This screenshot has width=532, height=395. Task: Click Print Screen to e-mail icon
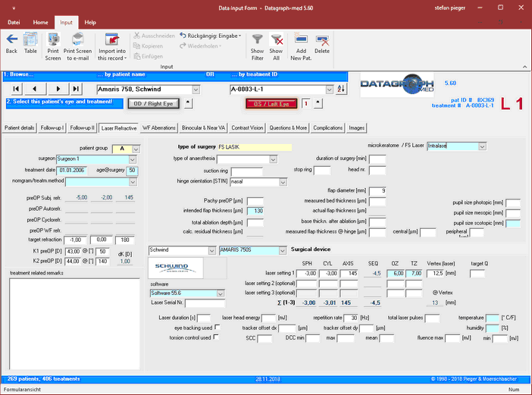(x=77, y=39)
